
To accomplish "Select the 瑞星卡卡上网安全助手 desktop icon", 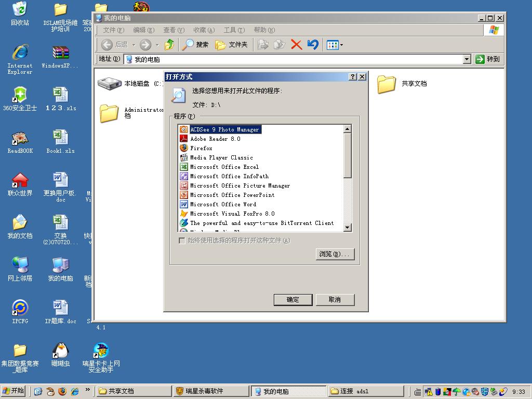I will 101,357.
